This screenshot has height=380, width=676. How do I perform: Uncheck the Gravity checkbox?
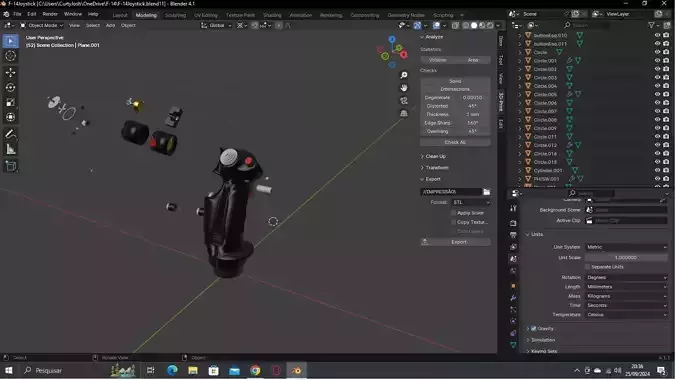[534, 329]
